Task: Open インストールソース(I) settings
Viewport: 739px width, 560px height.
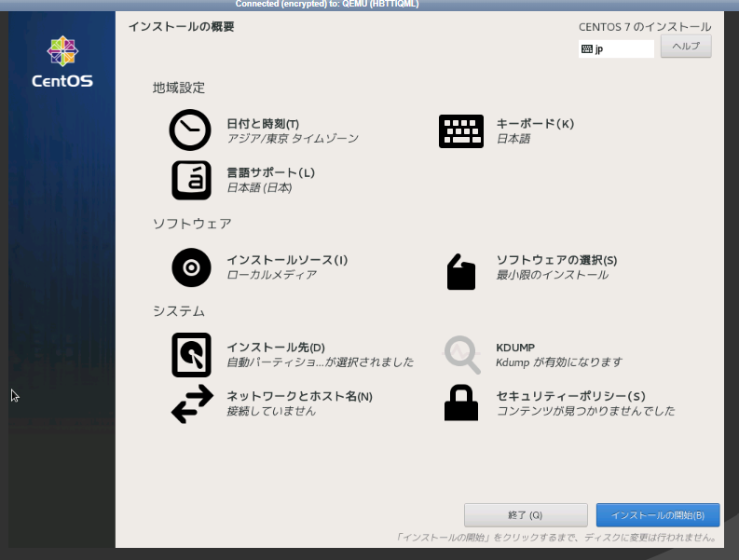Action: coord(287,260)
